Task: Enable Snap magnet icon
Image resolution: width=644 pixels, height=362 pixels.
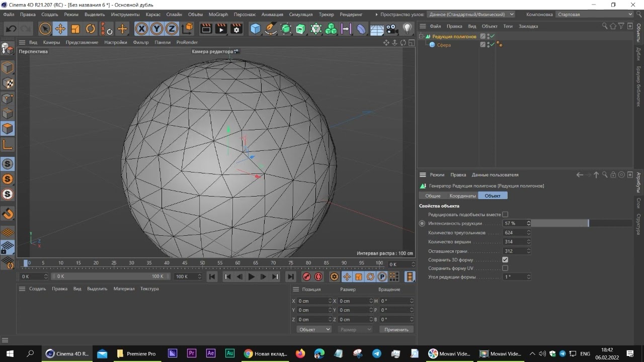Action: pyautogui.click(x=8, y=214)
